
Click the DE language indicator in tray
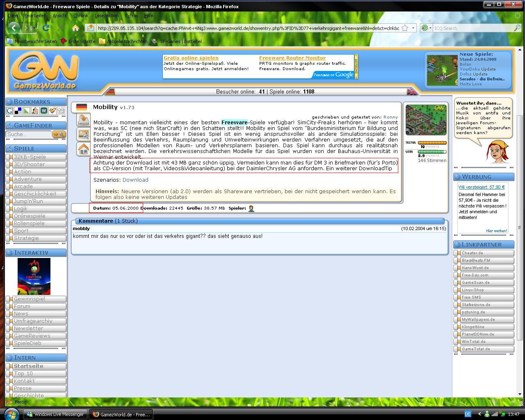(468, 414)
